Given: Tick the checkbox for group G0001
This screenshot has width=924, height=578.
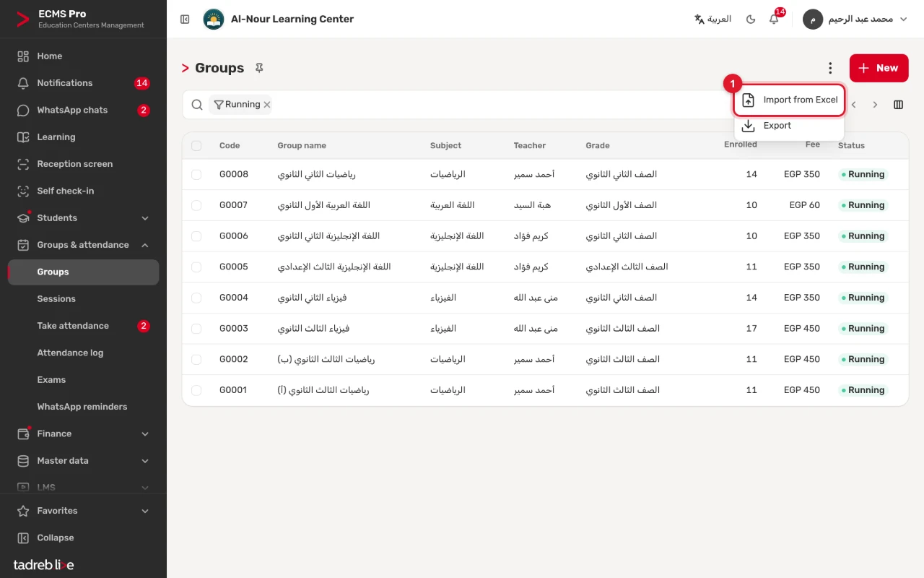Looking at the screenshot, I should click(196, 390).
